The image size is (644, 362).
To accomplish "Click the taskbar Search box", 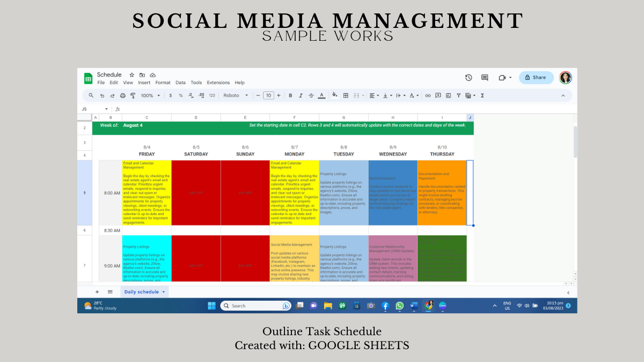I will 256,306.
